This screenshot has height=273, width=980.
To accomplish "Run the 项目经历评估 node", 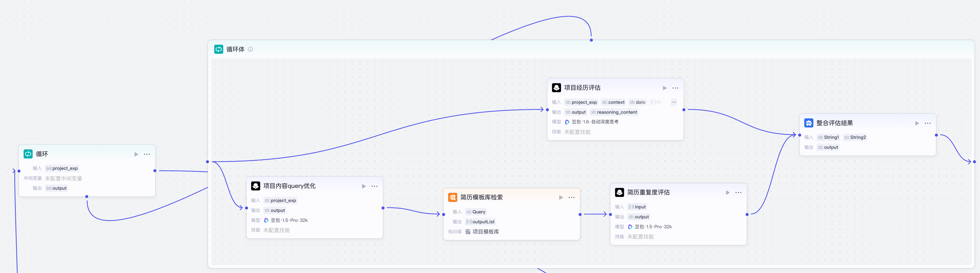I will (665, 88).
